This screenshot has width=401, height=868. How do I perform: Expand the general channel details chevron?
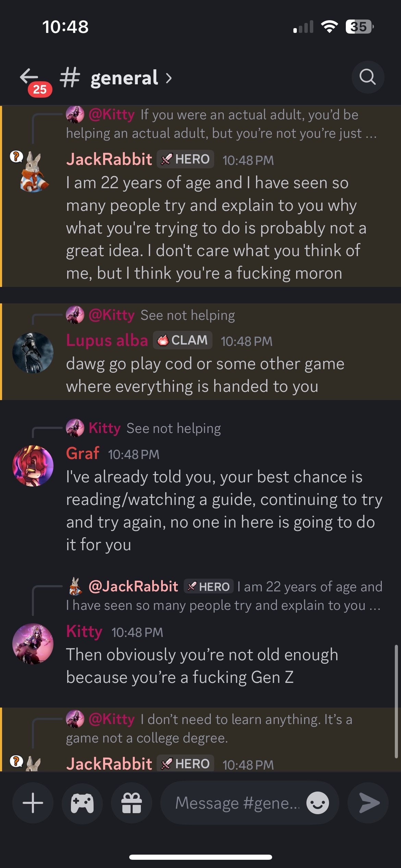coord(169,78)
